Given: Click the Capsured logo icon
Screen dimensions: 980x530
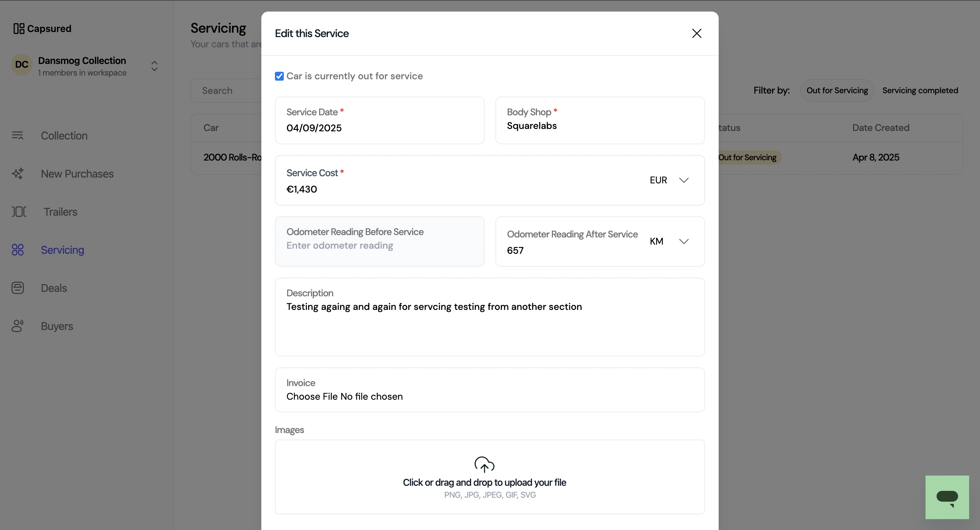Looking at the screenshot, I should pyautogui.click(x=19, y=29).
